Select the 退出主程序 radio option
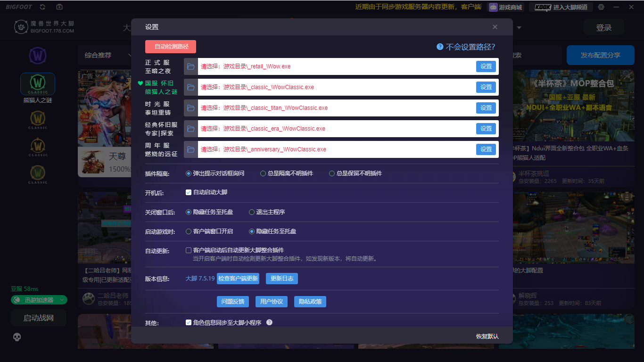Viewport: 644px width, 362px height. (251, 212)
